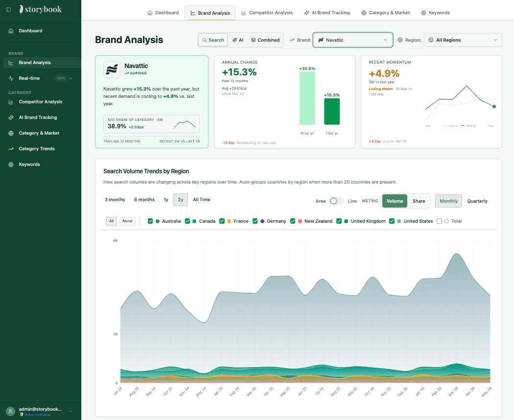
Task: Switch metric to Share
Action: coord(419,201)
